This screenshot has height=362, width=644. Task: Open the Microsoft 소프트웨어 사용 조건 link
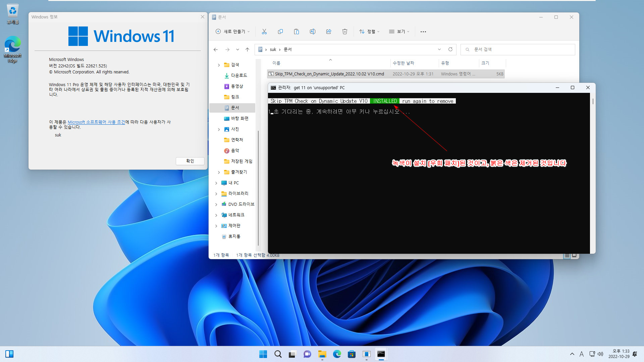click(96, 122)
